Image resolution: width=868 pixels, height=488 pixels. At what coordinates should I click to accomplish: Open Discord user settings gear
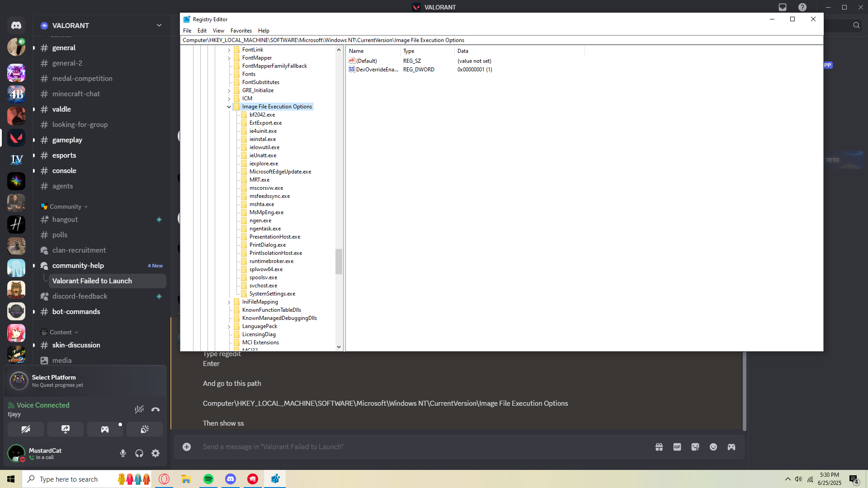point(156,453)
